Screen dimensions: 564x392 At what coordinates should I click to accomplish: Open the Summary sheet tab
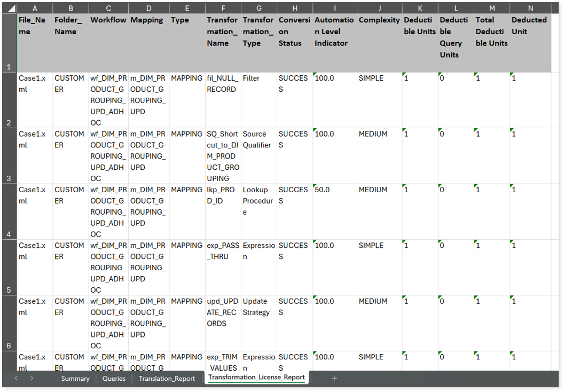[x=75, y=378]
